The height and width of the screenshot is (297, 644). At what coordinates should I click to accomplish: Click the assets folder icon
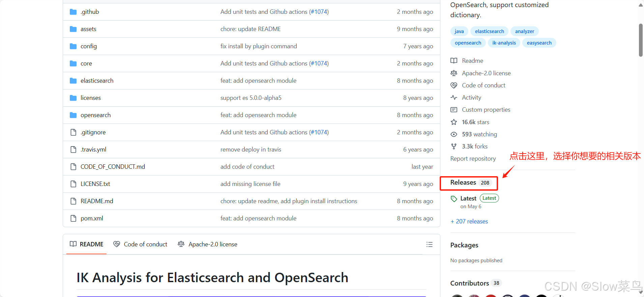coord(73,29)
